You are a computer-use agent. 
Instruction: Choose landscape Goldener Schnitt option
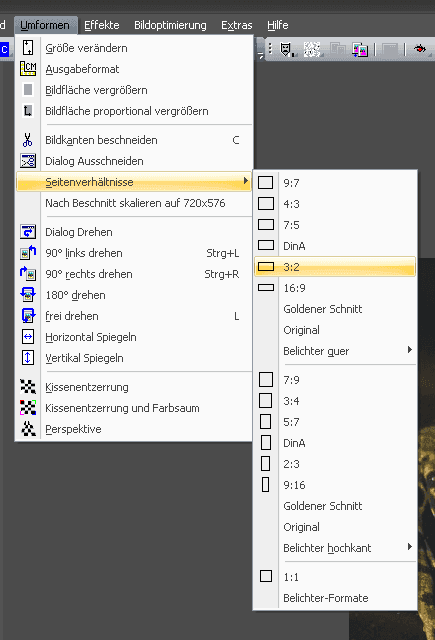[x=322, y=309]
